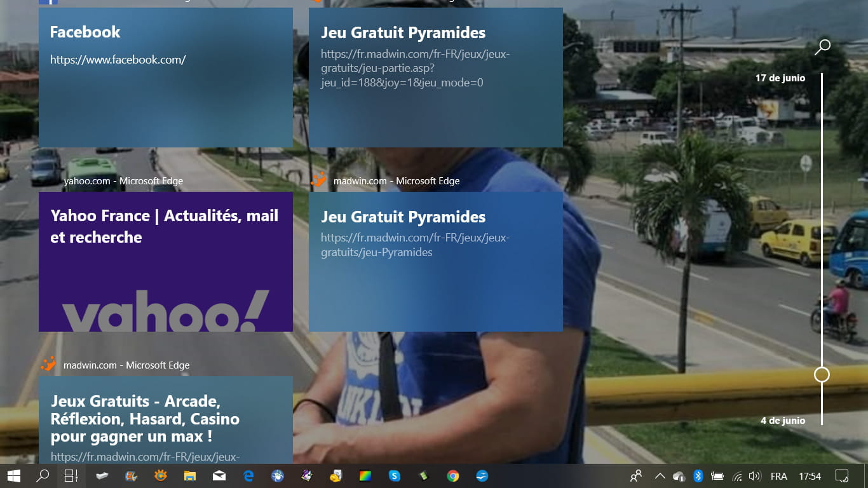Open taskbar search magnifier
This screenshot has width=868, height=488.
tap(43, 476)
